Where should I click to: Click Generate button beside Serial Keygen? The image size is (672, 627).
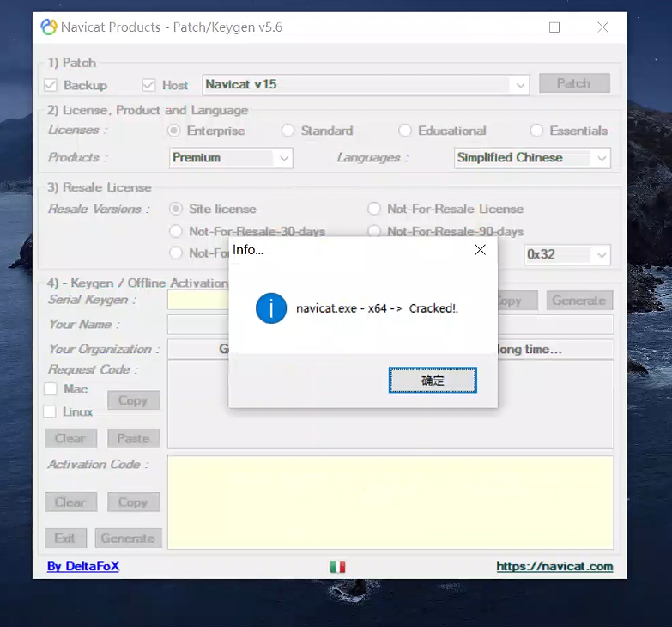click(579, 301)
